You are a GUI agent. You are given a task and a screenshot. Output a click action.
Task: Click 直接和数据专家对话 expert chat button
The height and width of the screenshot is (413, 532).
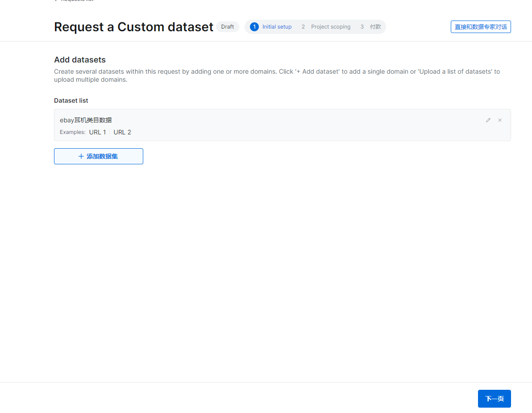click(480, 27)
